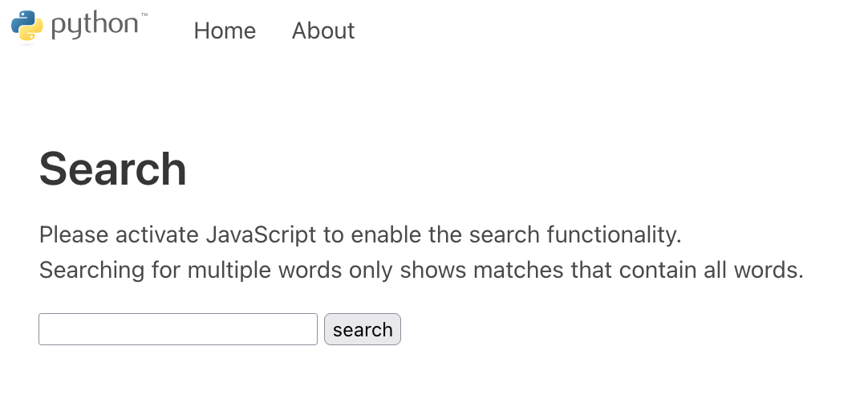Click the gray "python" wordmark text
The image size is (868, 395).
95,26
